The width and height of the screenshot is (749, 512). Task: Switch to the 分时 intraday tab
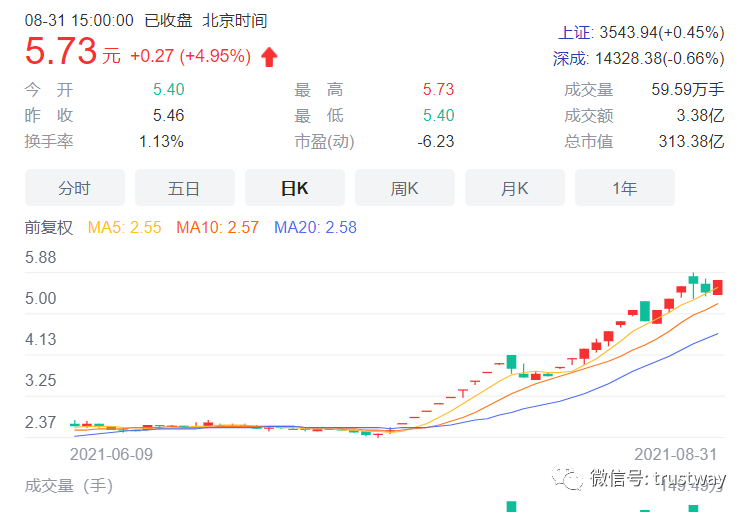click(74, 188)
